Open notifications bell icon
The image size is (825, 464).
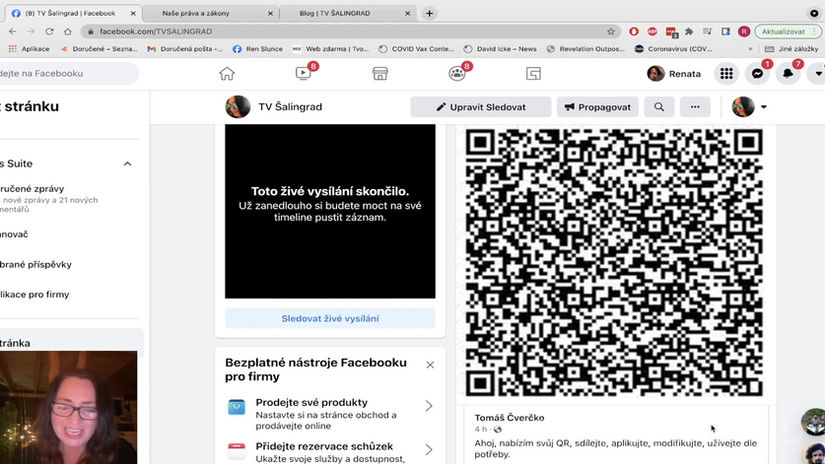(788, 74)
